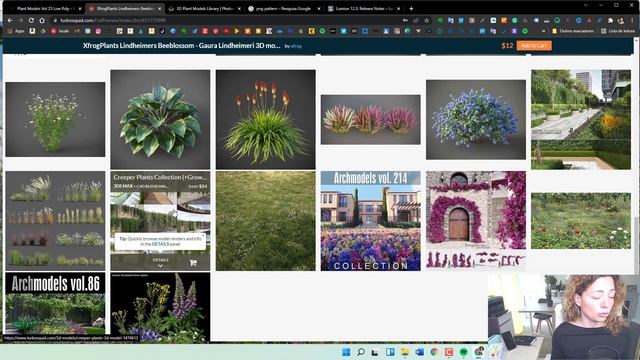Open the blue flowering shrub thumbnail
The image size is (640, 360).
pos(476,120)
